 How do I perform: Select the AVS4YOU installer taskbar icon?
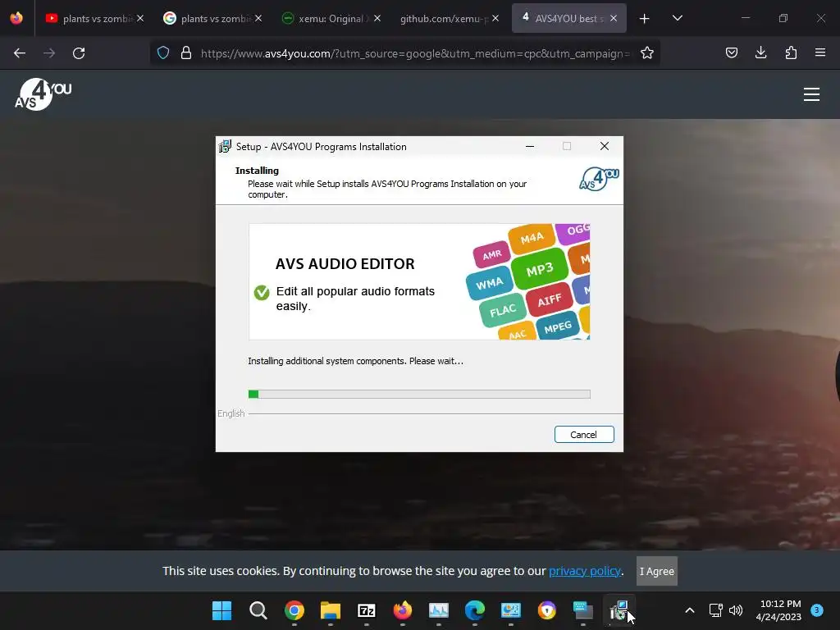pyautogui.click(x=619, y=610)
